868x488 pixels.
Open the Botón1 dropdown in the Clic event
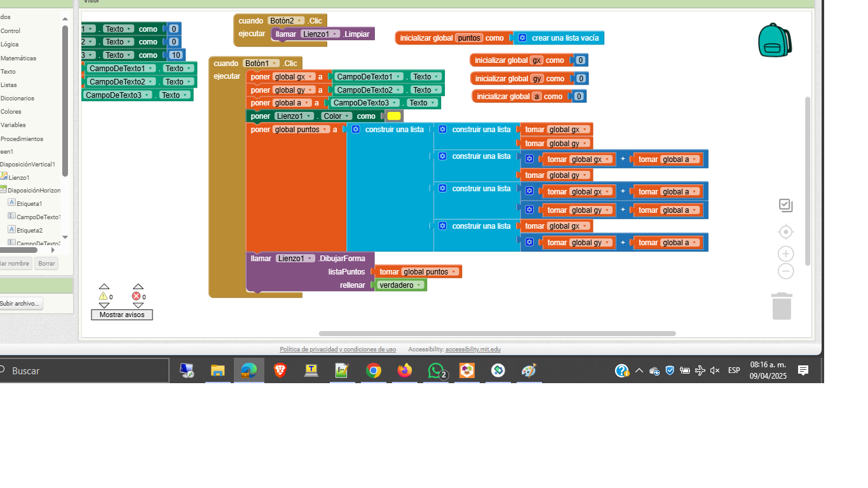275,64
